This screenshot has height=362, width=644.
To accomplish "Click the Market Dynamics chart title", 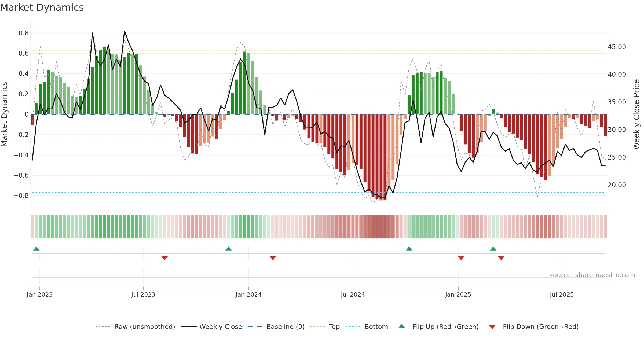I will (42, 8).
